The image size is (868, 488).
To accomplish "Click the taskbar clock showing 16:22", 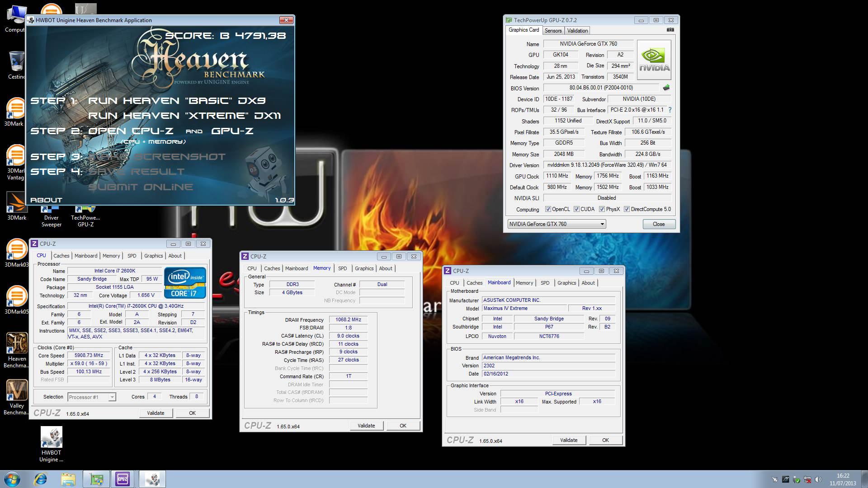I will coord(843,479).
